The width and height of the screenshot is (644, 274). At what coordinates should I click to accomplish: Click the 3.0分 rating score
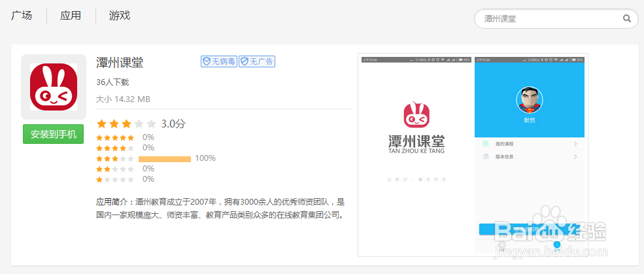click(173, 124)
